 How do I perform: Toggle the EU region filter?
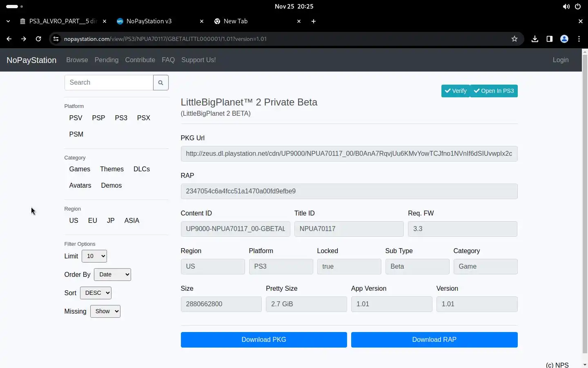coord(93,220)
